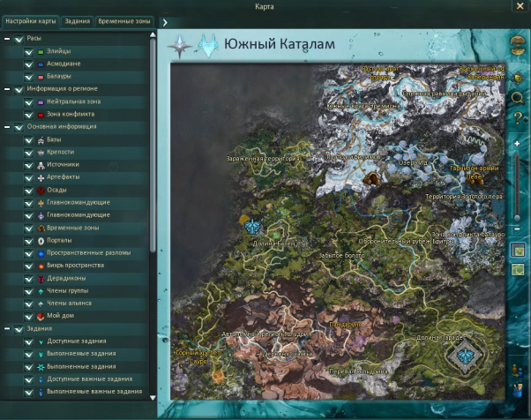Disable the Мой дом checkbox

28,315
